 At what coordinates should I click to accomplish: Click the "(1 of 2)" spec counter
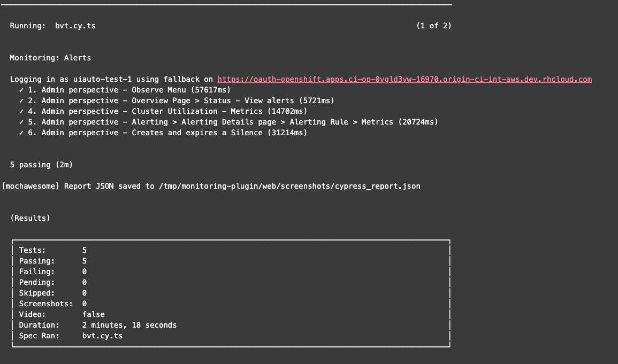[433, 26]
